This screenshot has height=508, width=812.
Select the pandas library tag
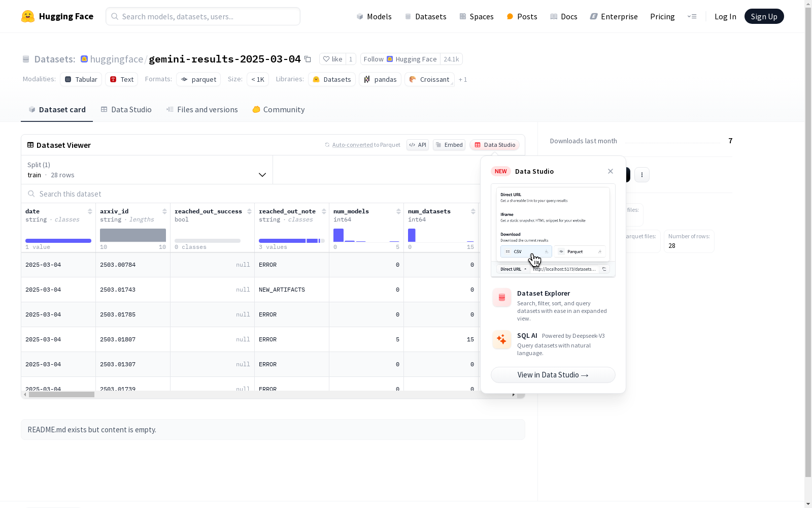click(380, 79)
